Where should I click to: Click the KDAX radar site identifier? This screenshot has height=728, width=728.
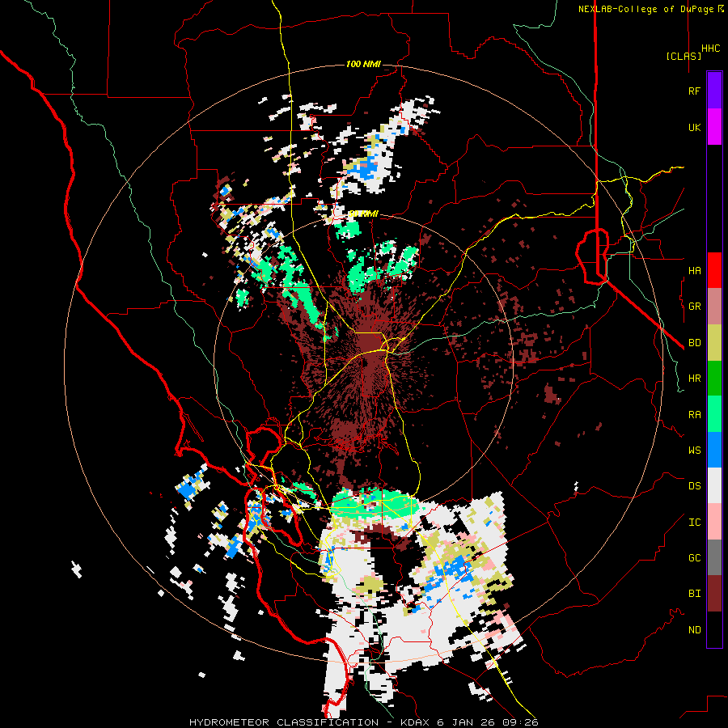pyautogui.click(x=416, y=722)
